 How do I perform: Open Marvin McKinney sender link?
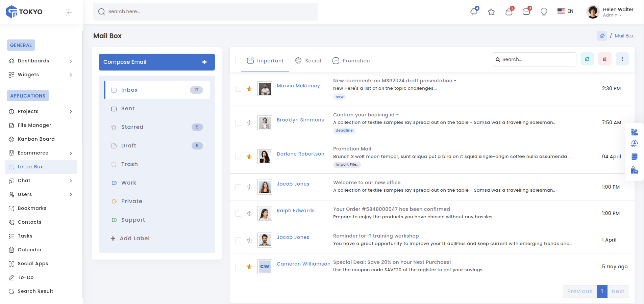click(x=298, y=86)
